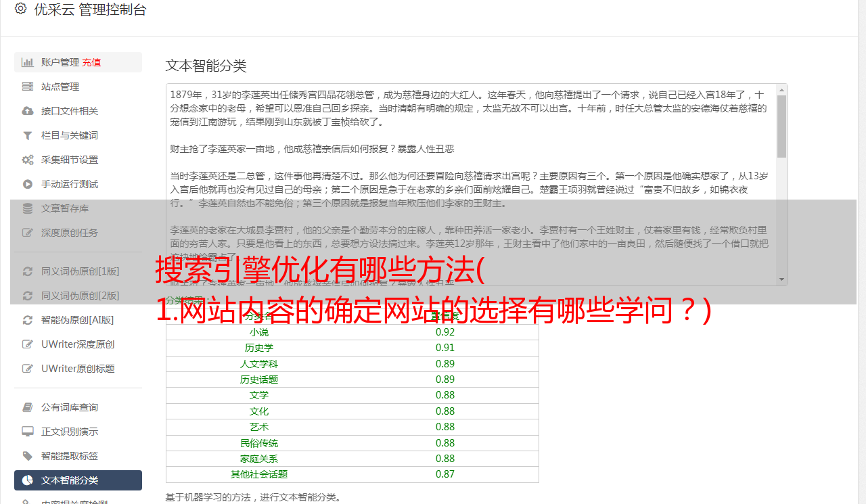
Task: Click the filter icon for 栏目与关键词
Action: (28, 135)
